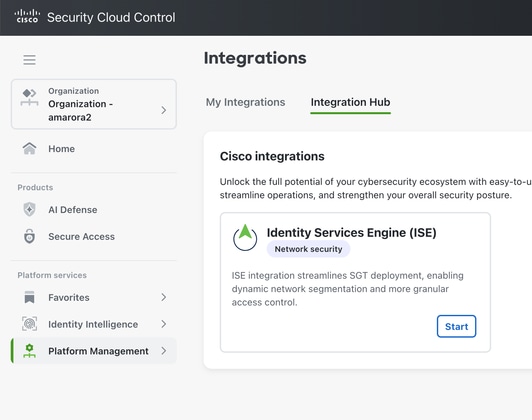Click the Favorites bookmark icon
Viewport: 532px width, 420px height.
[30, 297]
